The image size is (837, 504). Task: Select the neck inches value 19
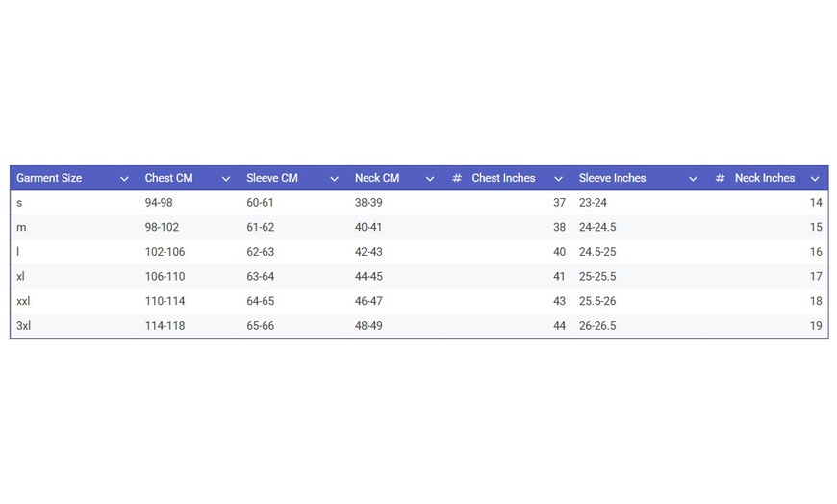pos(815,326)
